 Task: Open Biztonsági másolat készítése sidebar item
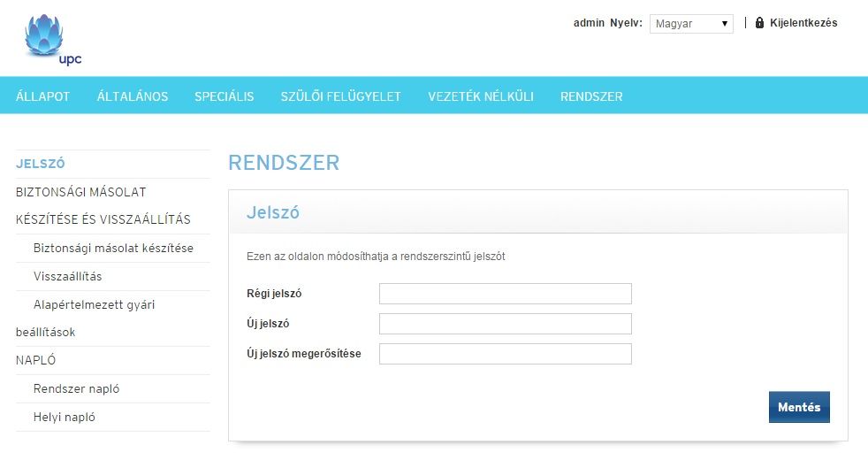(x=113, y=248)
